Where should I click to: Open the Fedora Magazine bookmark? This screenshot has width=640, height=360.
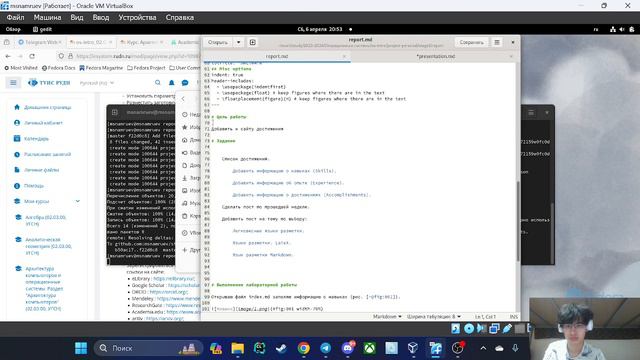pyautogui.click(x=100, y=68)
